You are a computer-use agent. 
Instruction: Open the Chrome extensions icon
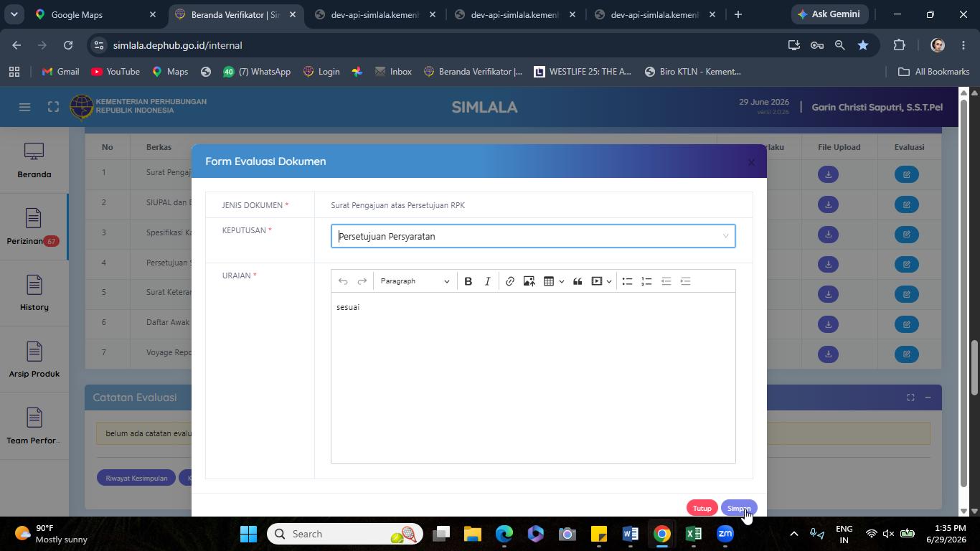[899, 45]
